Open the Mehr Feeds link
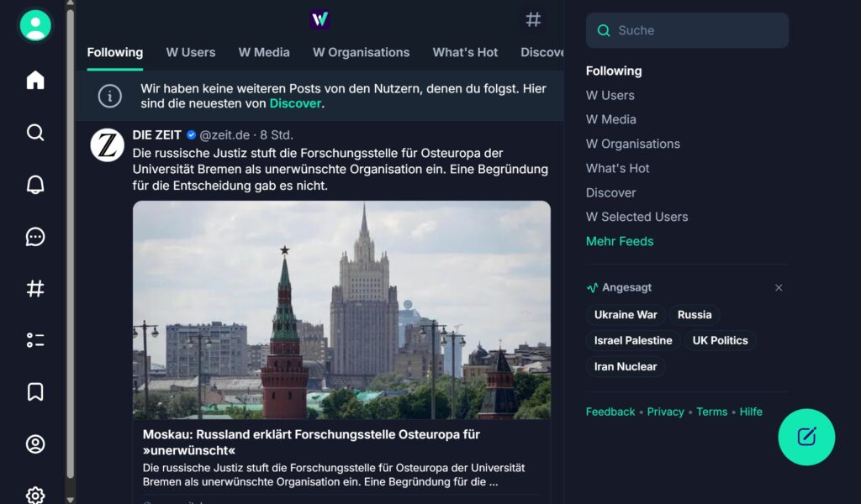The height and width of the screenshot is (504, 861). click(620, 241)
